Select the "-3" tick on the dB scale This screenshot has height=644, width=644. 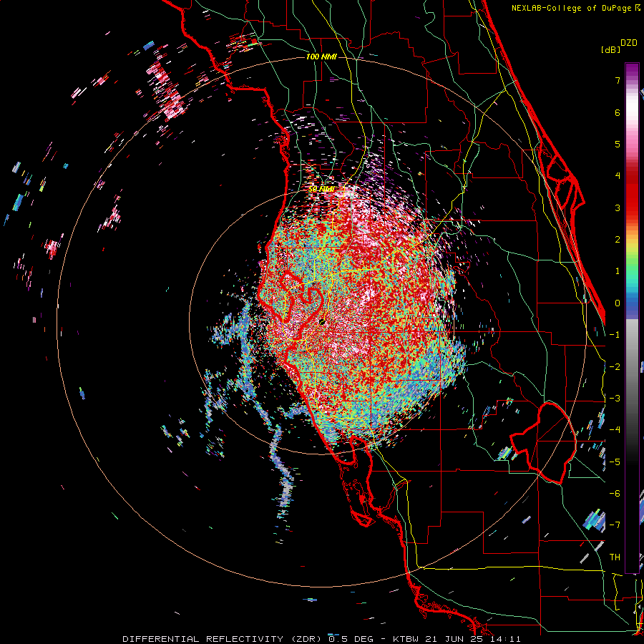pyautogui.click(x=615, y=399)
